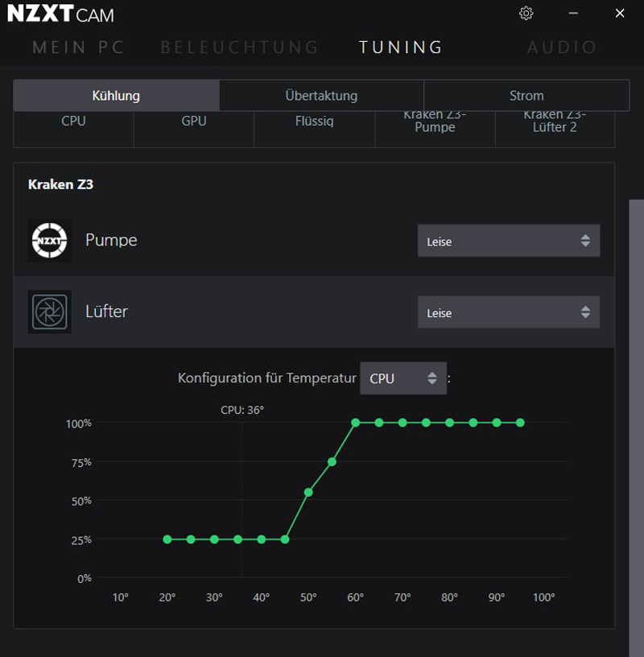Select the Kraken Z3-Lüfter 2 card

555,129
